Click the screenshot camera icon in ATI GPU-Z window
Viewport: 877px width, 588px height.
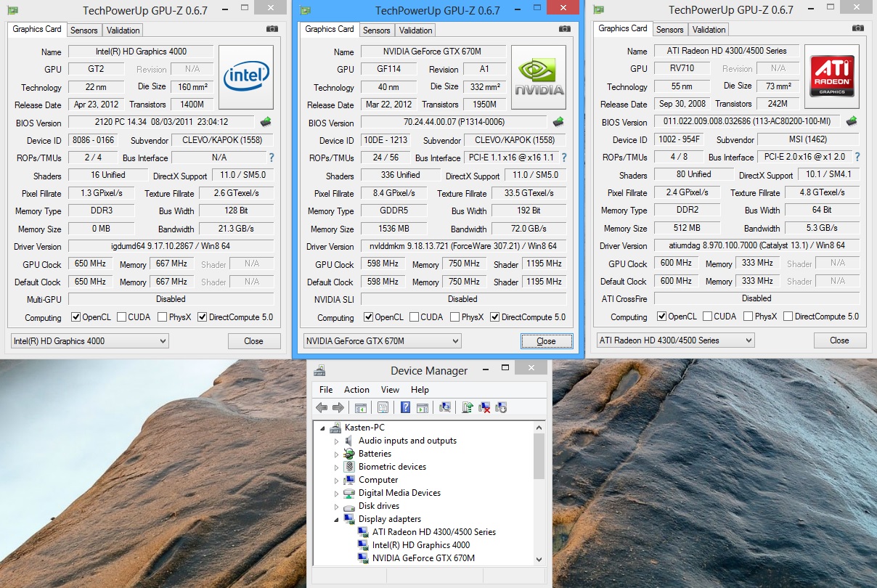point(857,28)
